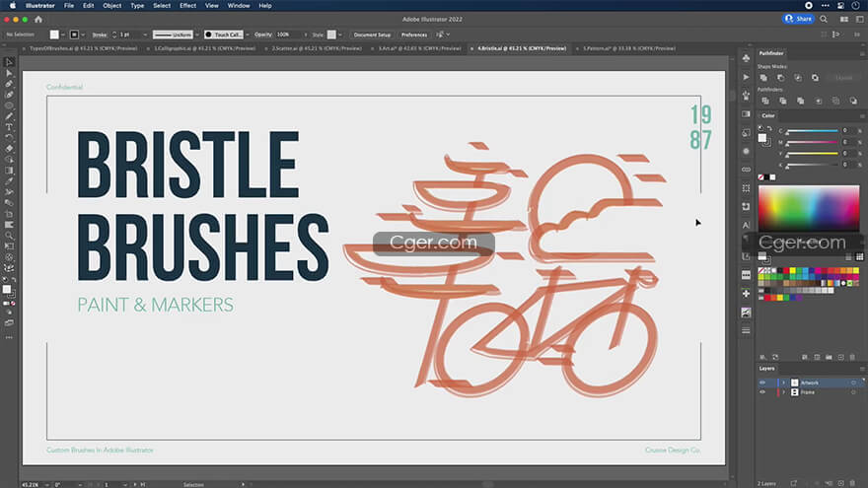Switch to 5.Pattern.ai document tab
Image resolution: width=868 pixels, height=488 pixels.
tap(629, 48)
